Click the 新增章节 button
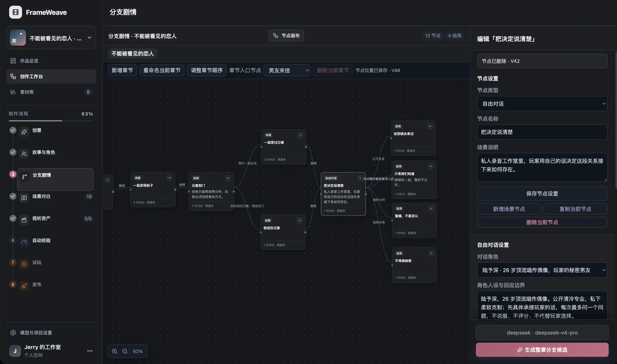 click(x=122, y=70)
